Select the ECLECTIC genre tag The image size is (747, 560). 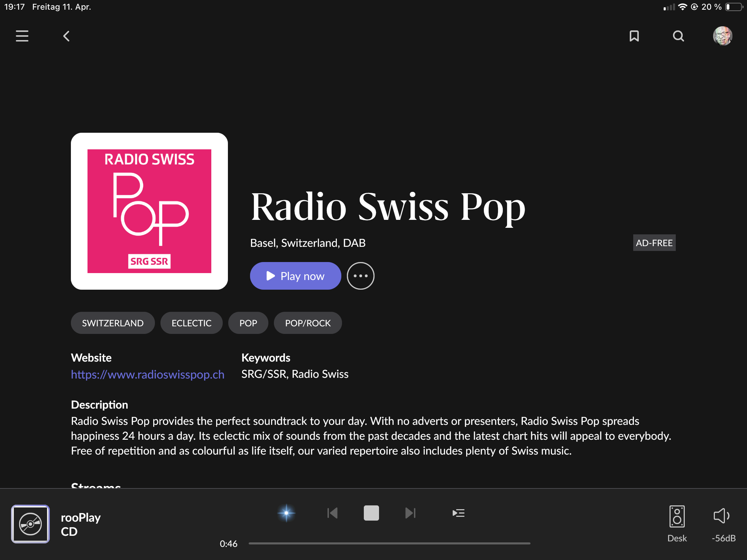point(192,323)
